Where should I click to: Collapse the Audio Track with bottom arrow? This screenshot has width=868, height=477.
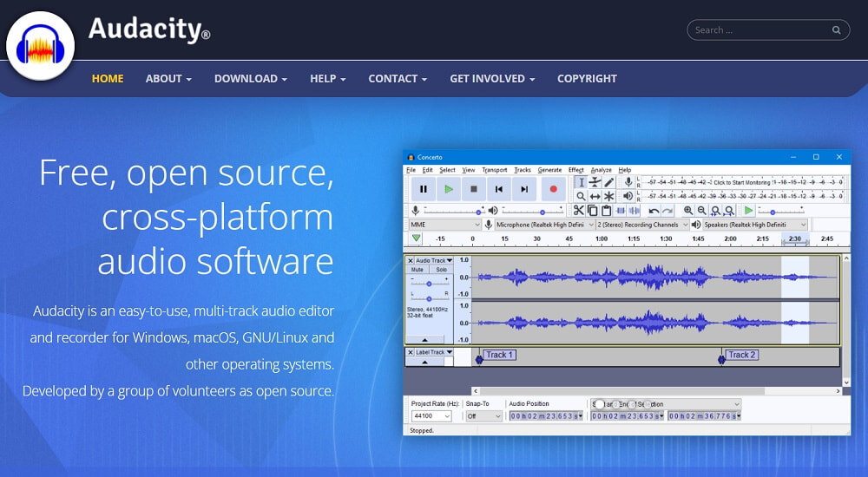[424, 340]
